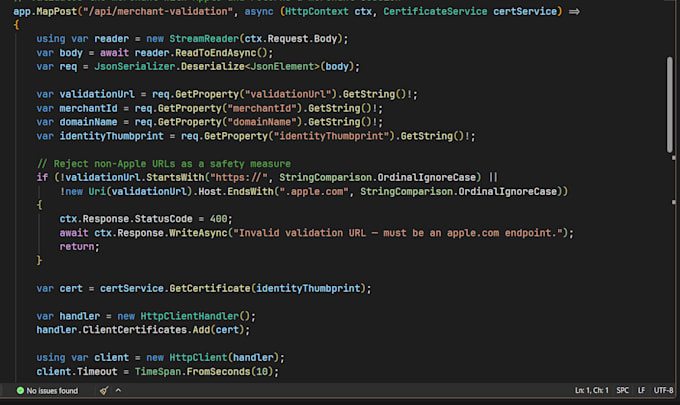Click the MapPost method name

click(x=56, y=11)
